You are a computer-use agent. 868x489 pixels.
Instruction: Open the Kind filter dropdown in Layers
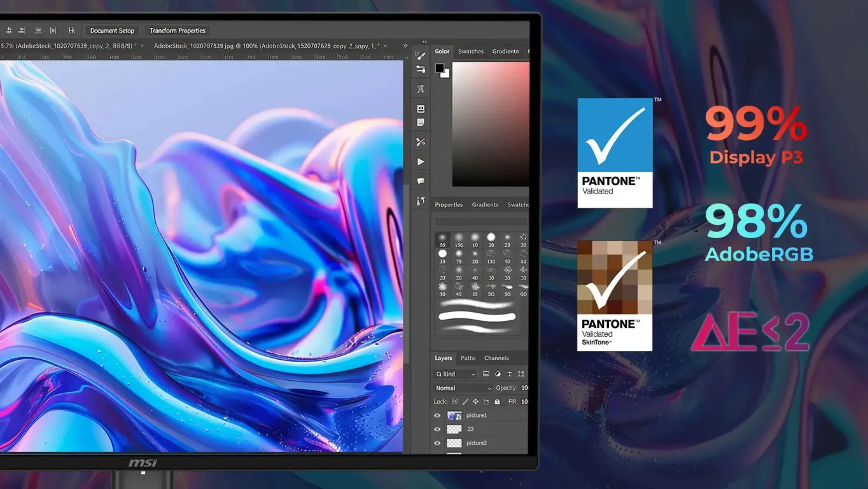click(x=456, y=374)
